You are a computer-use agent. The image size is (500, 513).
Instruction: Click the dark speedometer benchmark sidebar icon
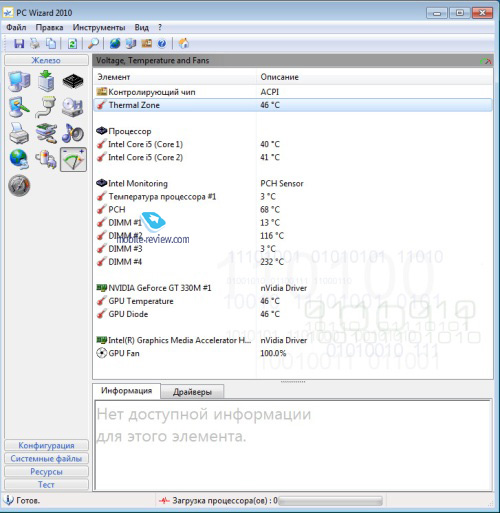pyautogui.click(x=19, y=185)
